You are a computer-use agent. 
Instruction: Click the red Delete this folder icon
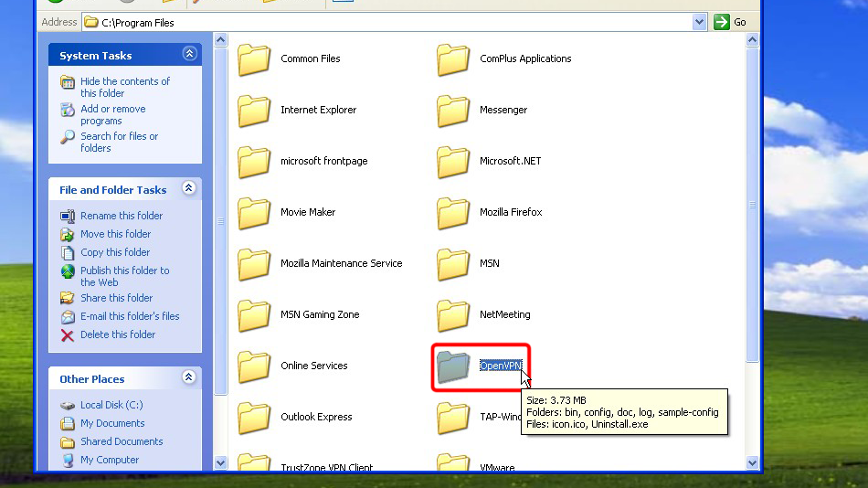68,334
